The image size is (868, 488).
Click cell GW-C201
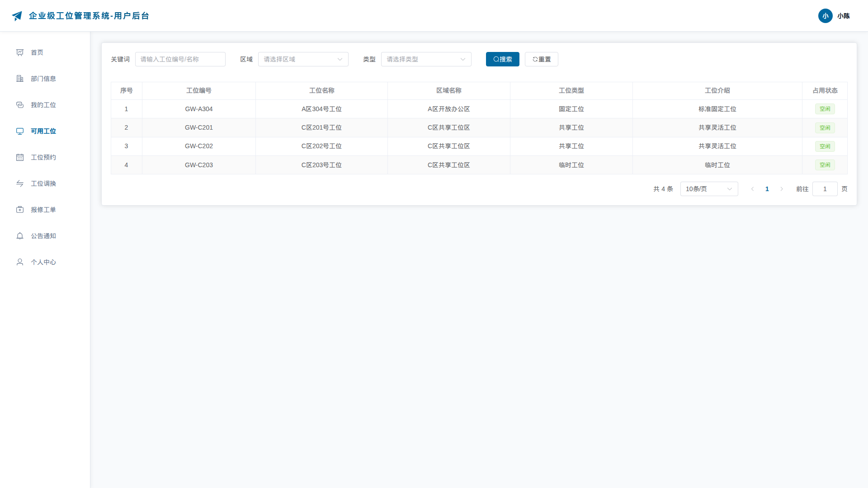[199, 127]
